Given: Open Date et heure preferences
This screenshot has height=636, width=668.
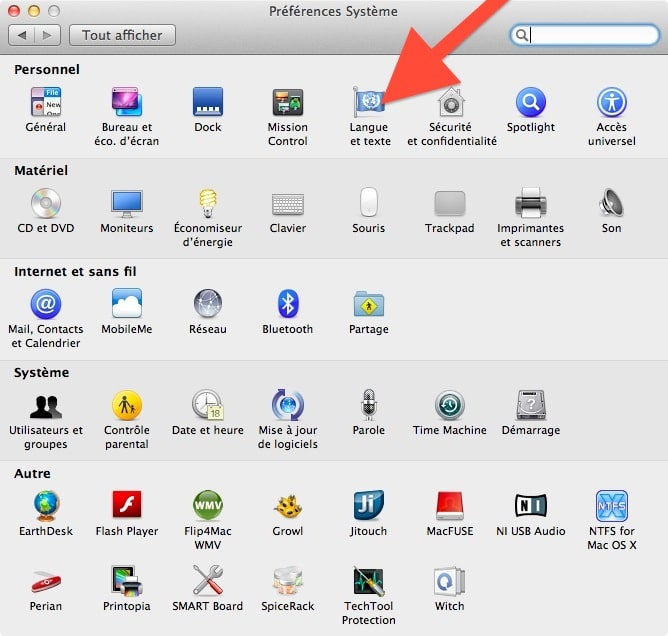Looking at the screenshot, I should click(x=207, y=405).
